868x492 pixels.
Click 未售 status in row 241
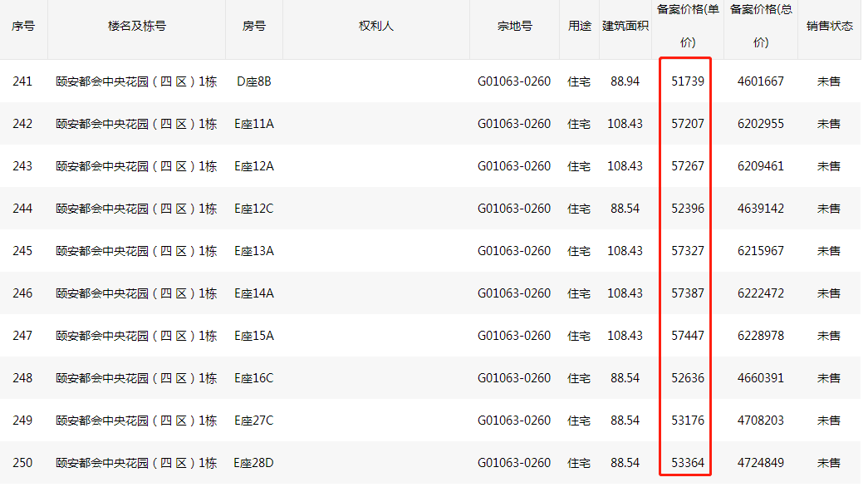tap(829, 81)
